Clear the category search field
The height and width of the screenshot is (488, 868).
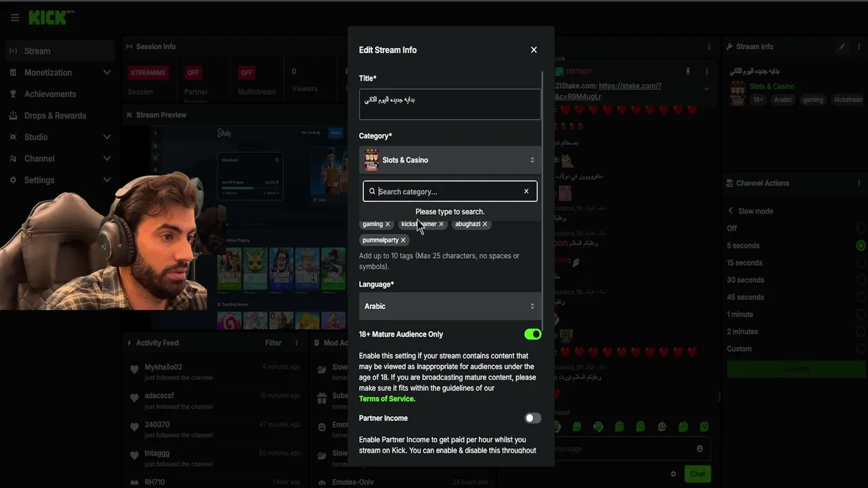point(526,191)
